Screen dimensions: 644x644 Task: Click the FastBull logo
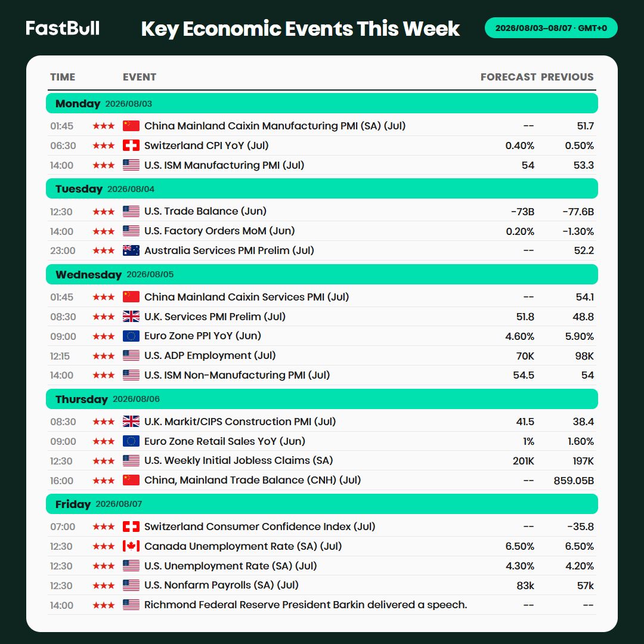click(63, 29)
